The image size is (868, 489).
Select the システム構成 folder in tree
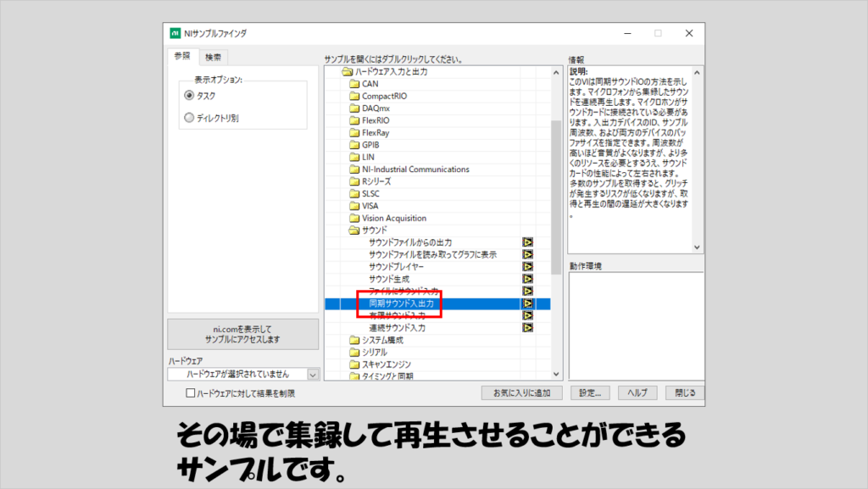(381, 340)
